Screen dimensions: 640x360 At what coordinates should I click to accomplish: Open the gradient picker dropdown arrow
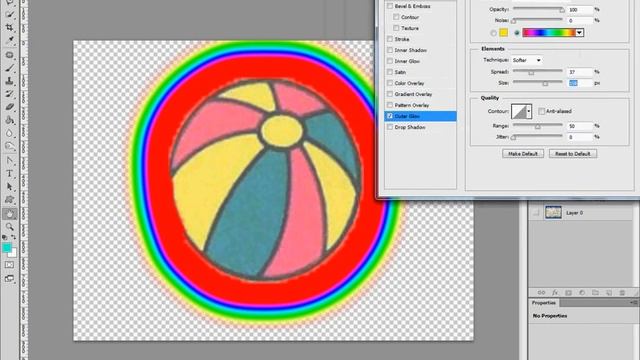point(580,33)
